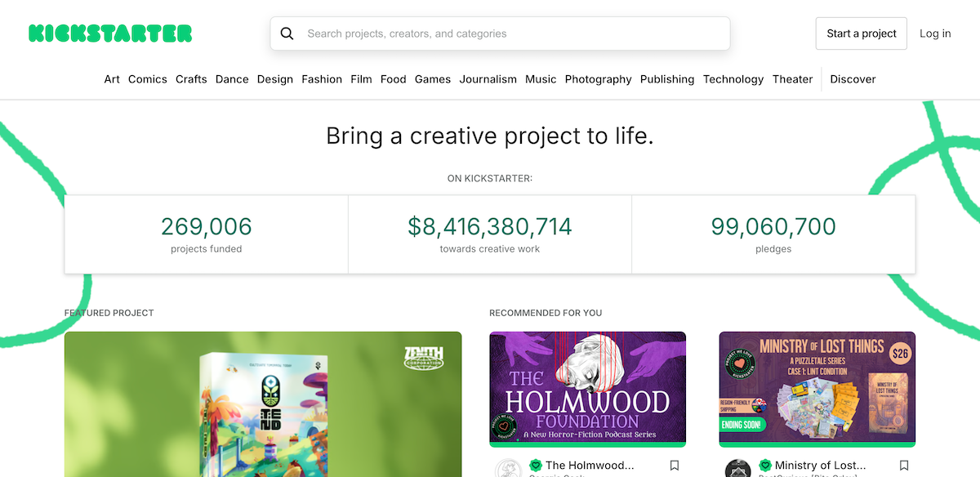Open the Crafts category
The width and height of the screenshot is (980, 477).
[191, 79]
